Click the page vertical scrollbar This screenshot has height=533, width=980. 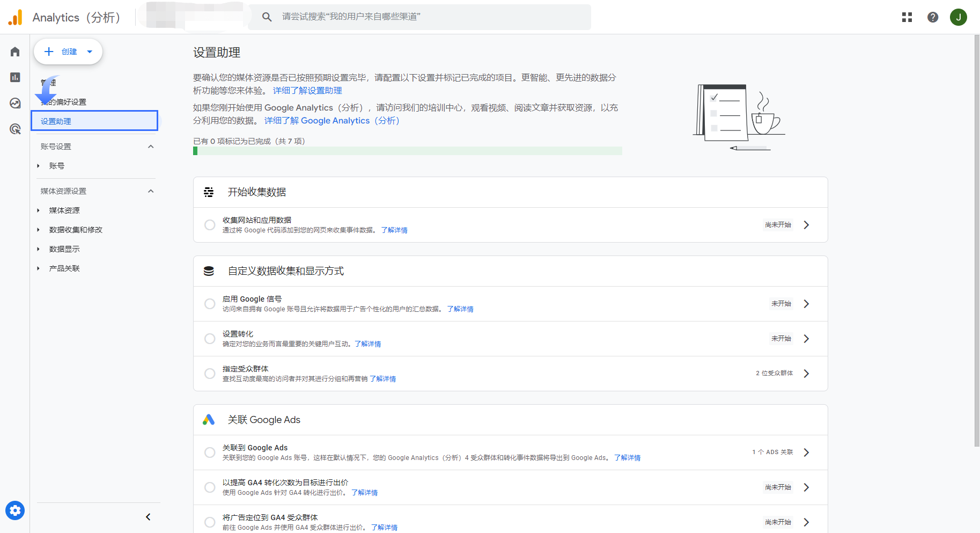pos(977,240)
